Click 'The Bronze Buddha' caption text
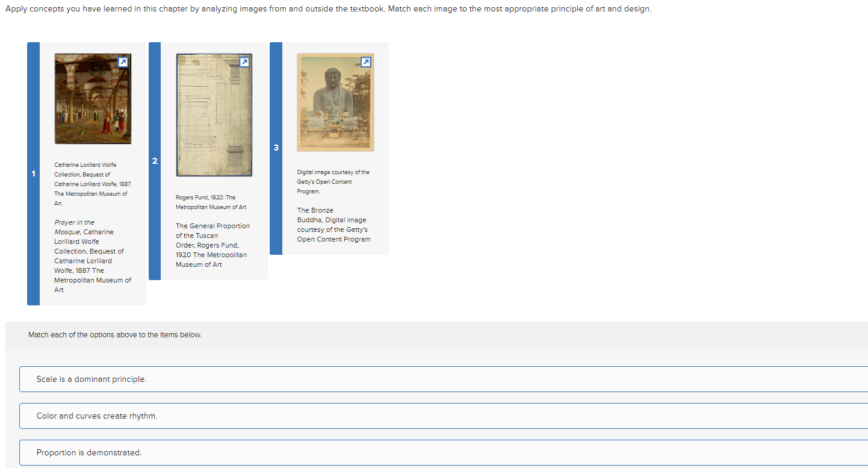The image size is (868, 468). point(333,225)
